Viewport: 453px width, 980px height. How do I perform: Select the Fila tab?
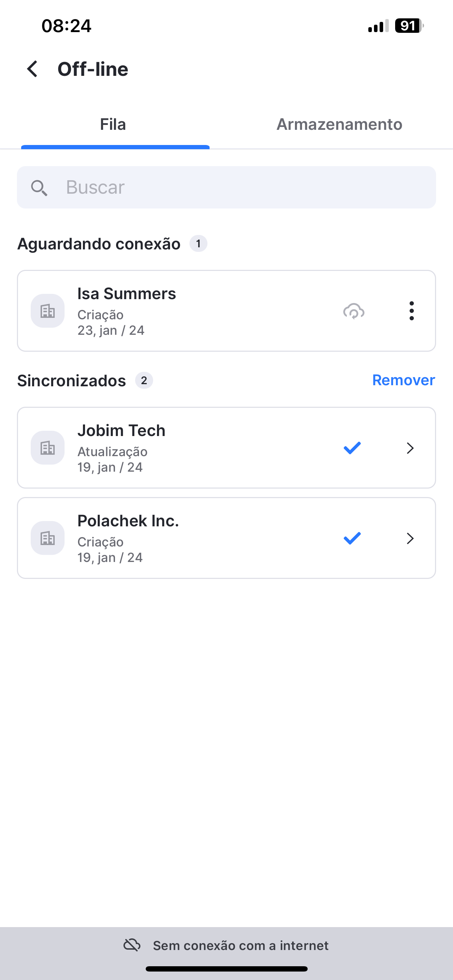113,125
